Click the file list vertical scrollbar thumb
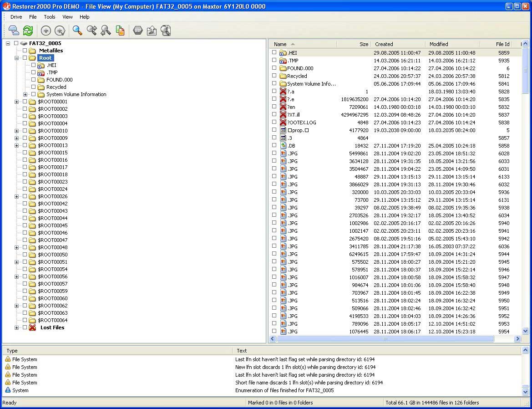Viewport: 532px width, 409px height. coord(525,71)
